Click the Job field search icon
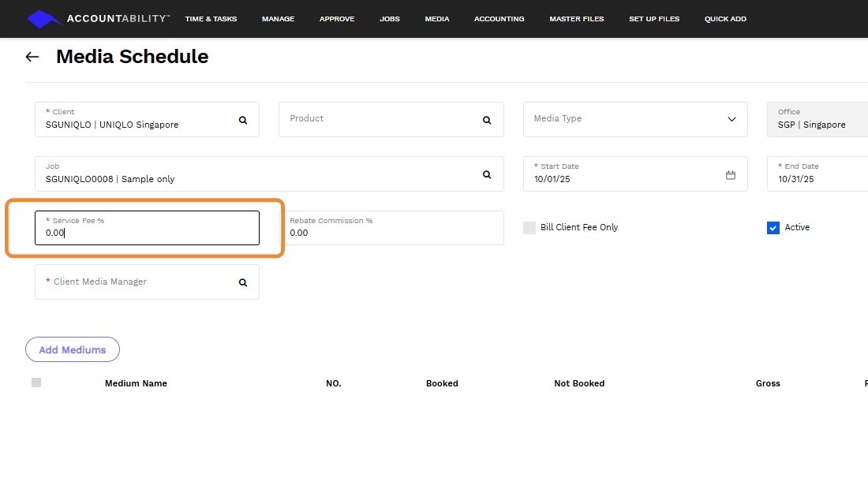Image resolution: width=868 pixels, height=485 pixels. 487,174
